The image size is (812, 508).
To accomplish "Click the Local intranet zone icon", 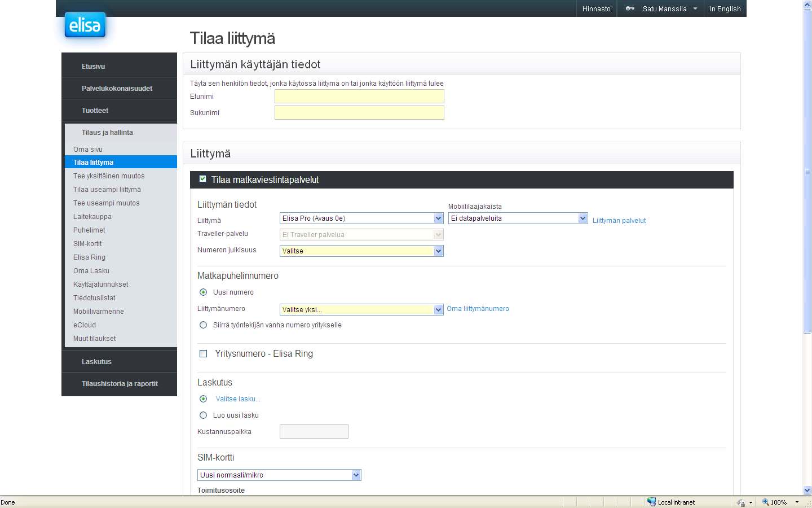I will (x=651, y=502).
